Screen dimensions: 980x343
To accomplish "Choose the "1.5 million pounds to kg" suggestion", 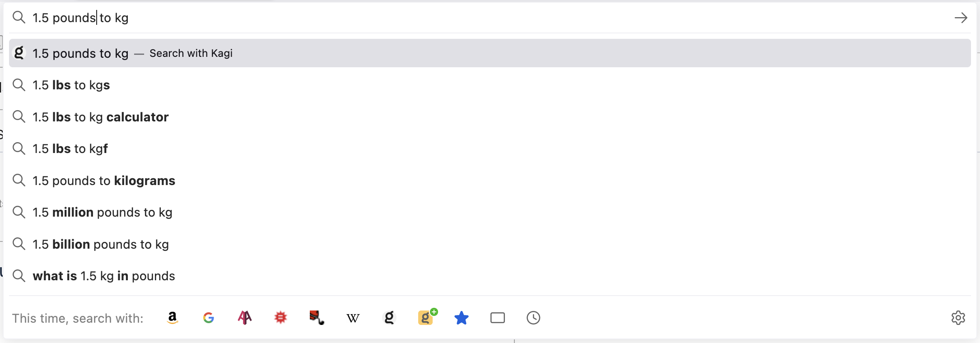I will click(103, 212).
